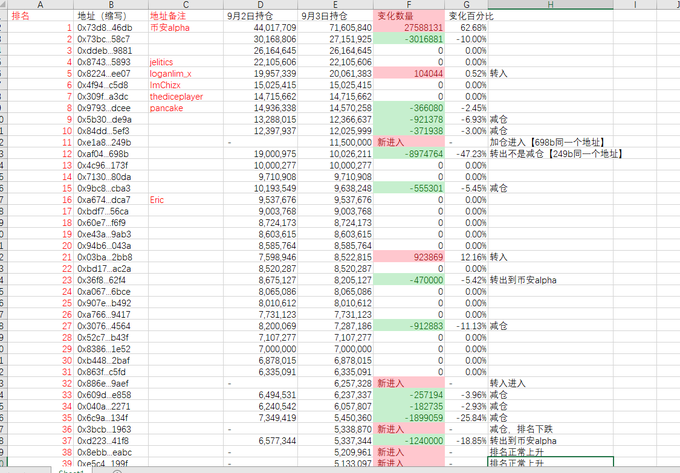Select column E header

point(335,5)
